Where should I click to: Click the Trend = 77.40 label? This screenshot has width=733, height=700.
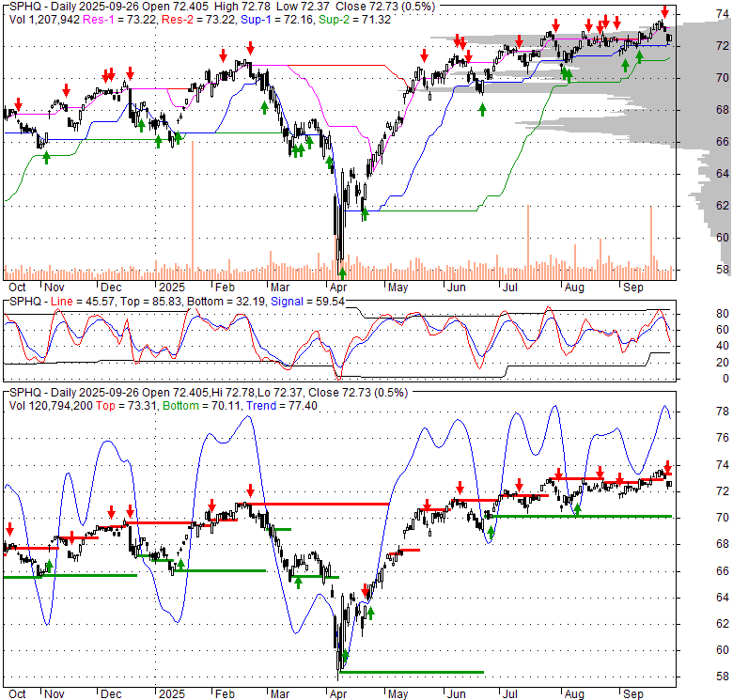point(282,406)
